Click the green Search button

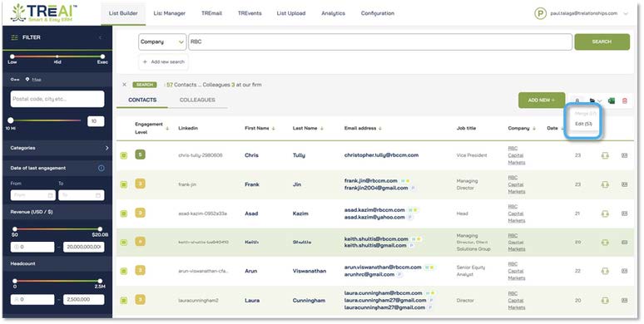(602, 42)
